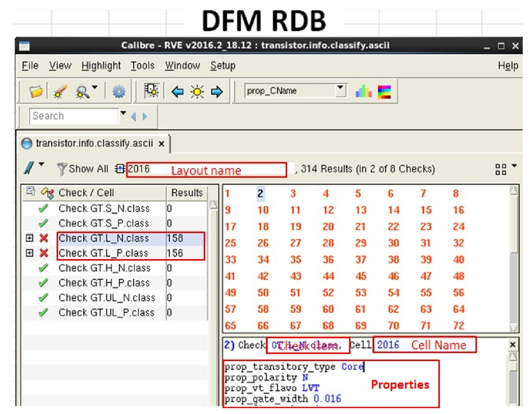Screen dimensions: 532x414
Task: Select the Check GT.UL_N.class row
Action: (x=115, y=297)
